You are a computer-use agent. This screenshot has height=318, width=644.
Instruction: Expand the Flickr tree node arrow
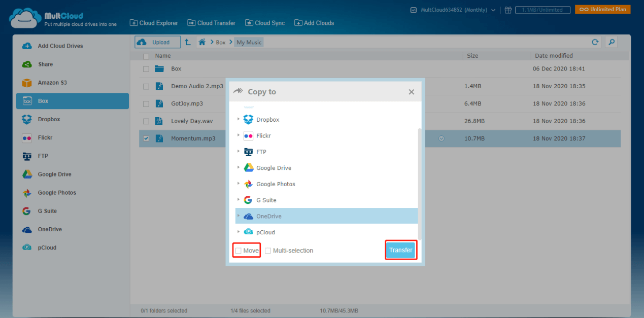pyautogui.click(x=239, y=136)
